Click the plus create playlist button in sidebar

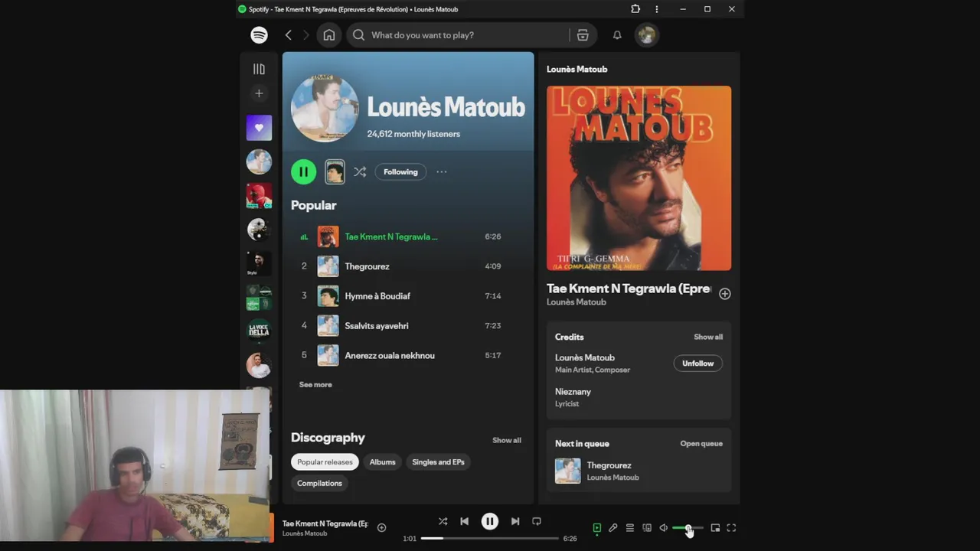pos(259,93)
